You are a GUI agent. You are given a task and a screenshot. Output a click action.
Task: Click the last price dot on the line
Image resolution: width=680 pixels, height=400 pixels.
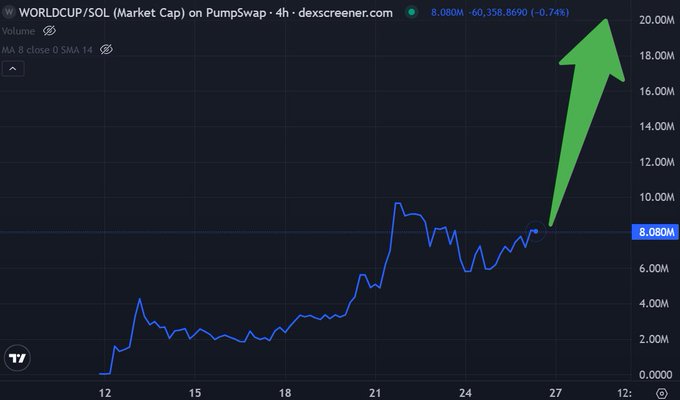click(x=536, y=231)
